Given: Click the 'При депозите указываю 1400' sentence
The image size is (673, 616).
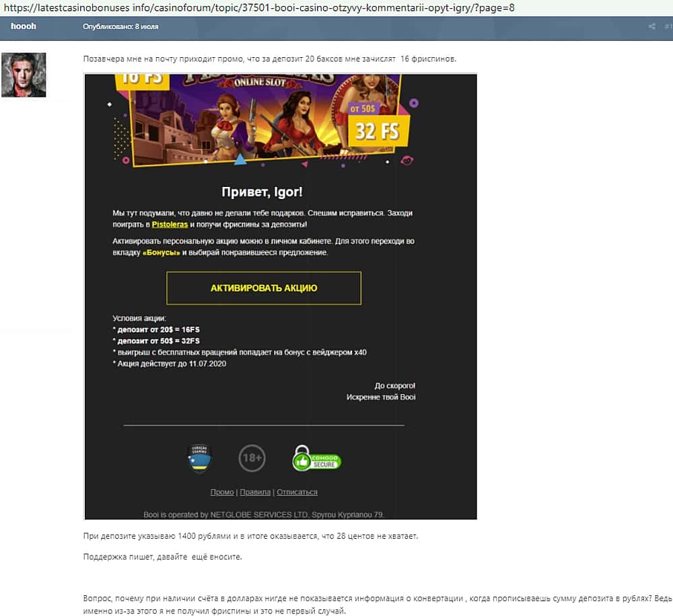Looking at the screenshot, I should [250, 536].
